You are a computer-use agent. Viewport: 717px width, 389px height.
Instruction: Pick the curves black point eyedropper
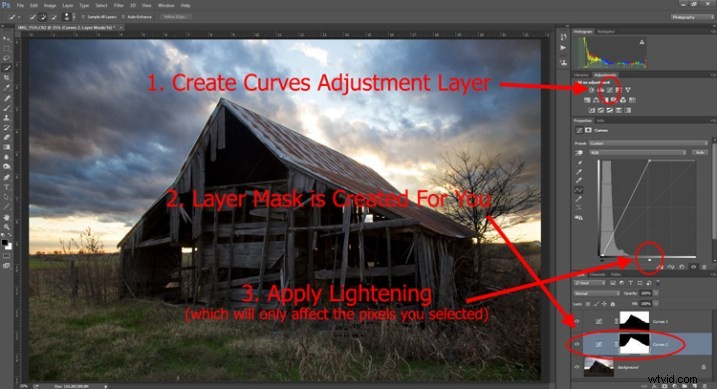click(x=579, y=163)
